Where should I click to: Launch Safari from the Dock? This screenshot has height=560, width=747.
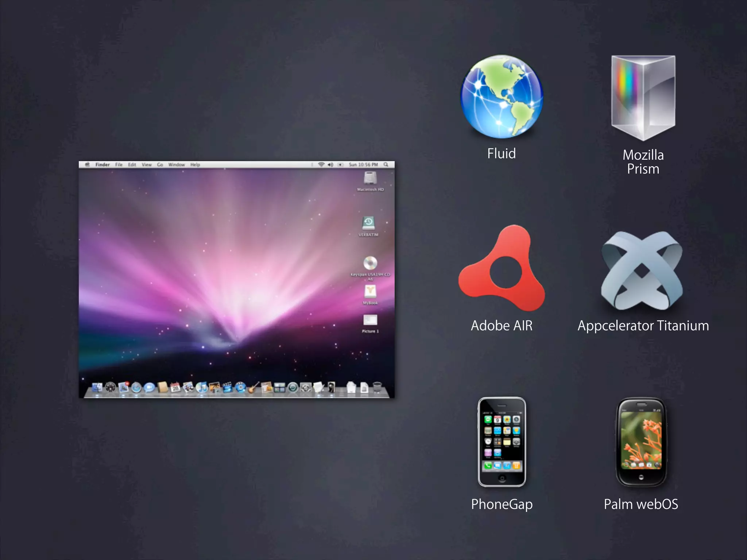coord(136,387)
